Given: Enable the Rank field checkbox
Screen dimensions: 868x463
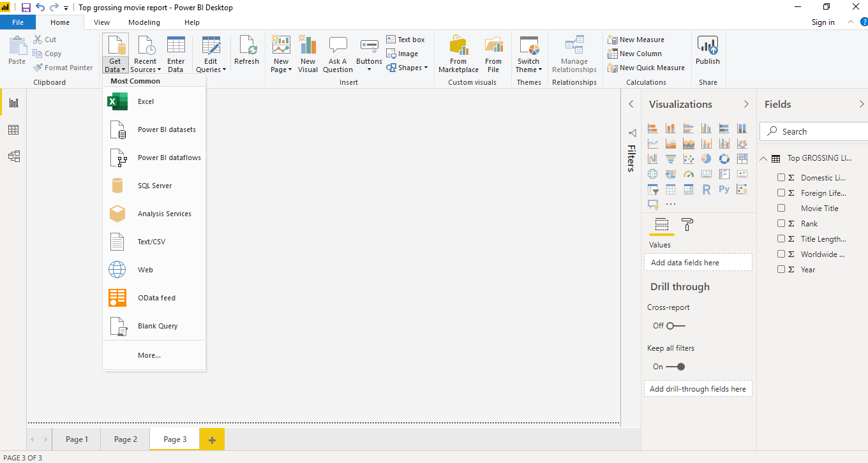Looking at the screenshot, I should [781, 223].
